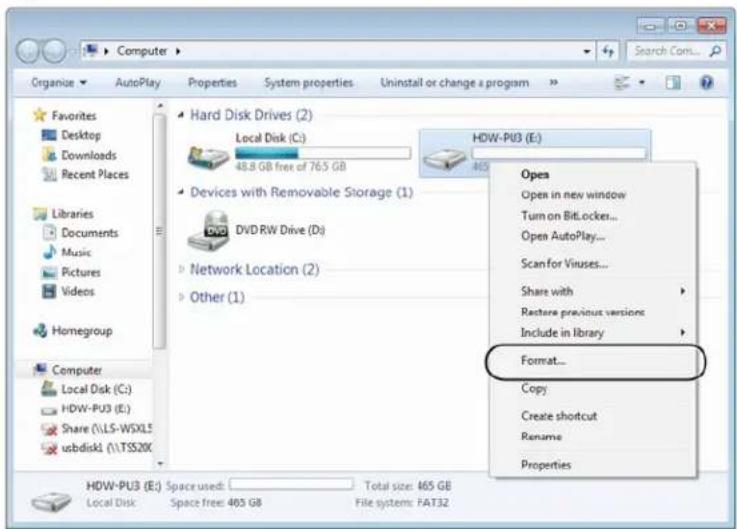Screen dimensions: 737x529
Task: Choose Open in new window
Action: [x=573, y=195]
